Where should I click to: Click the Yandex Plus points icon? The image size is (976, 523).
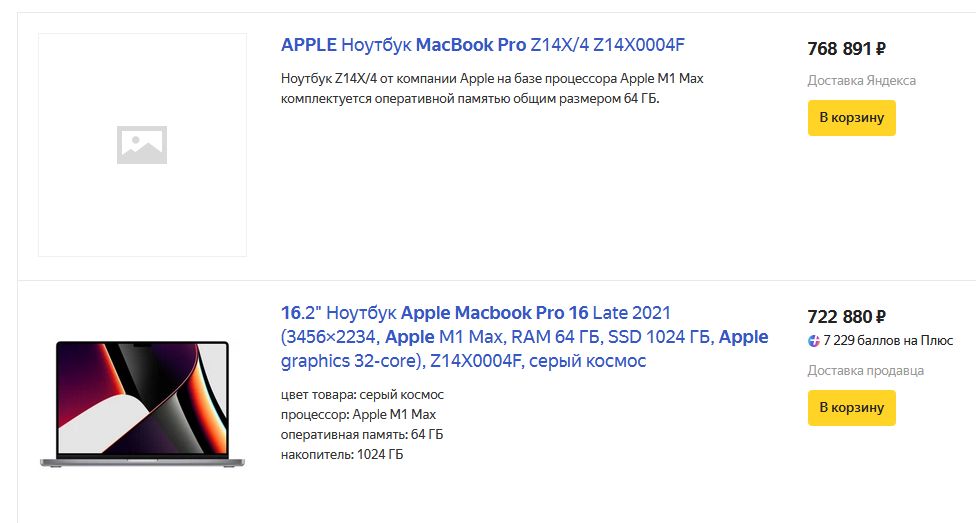click(814, 341)
